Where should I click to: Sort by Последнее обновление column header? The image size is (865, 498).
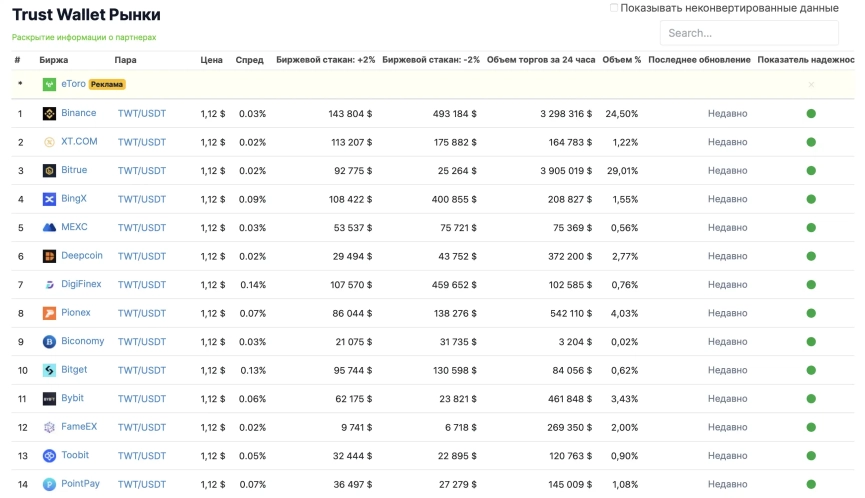(699, 60)
